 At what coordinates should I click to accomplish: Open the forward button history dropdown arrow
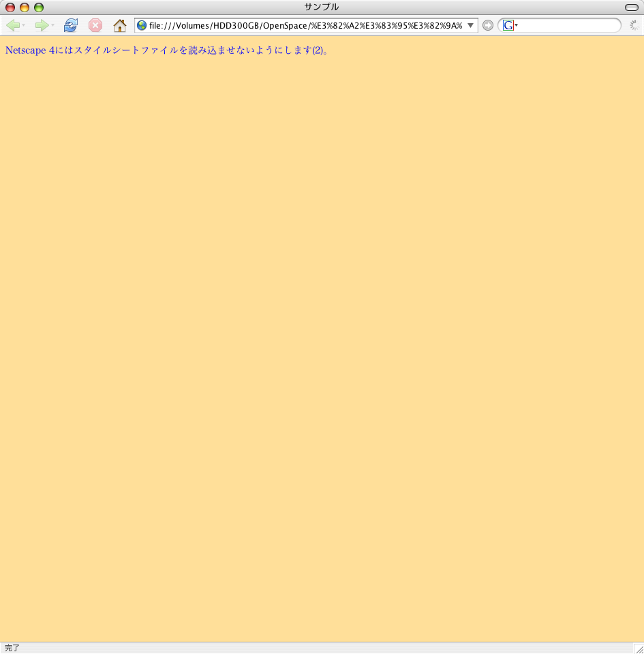coord(53,25)
